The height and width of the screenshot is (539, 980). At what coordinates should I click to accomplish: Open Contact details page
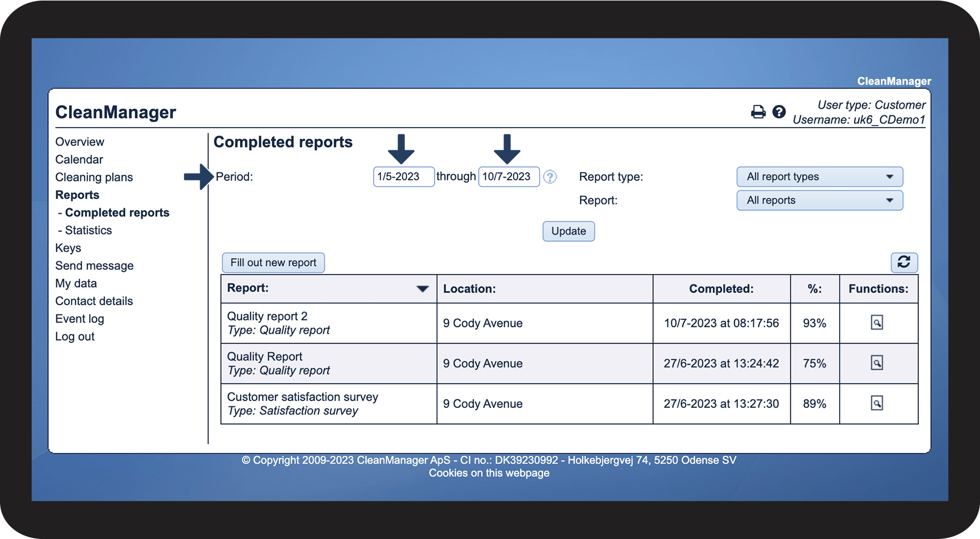[x=94, y=301]
